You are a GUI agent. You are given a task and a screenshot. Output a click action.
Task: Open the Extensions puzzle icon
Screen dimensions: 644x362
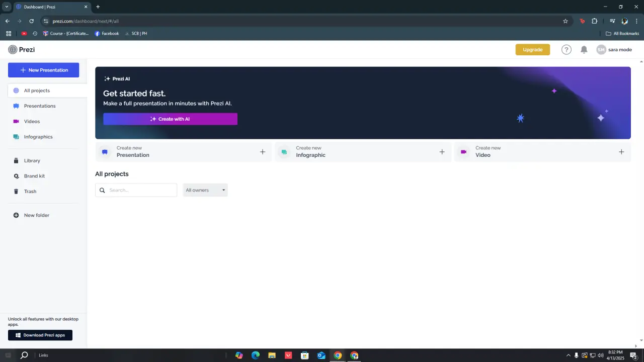(x=595, y=21)
